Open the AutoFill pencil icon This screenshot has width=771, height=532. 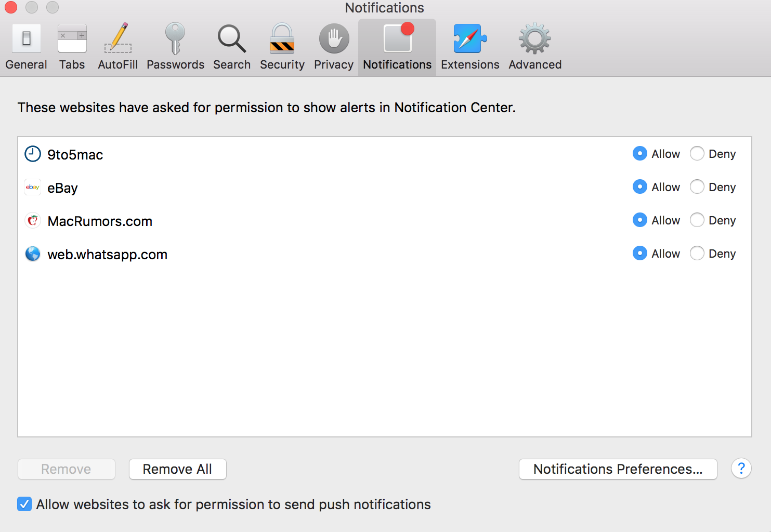[118, 38]
